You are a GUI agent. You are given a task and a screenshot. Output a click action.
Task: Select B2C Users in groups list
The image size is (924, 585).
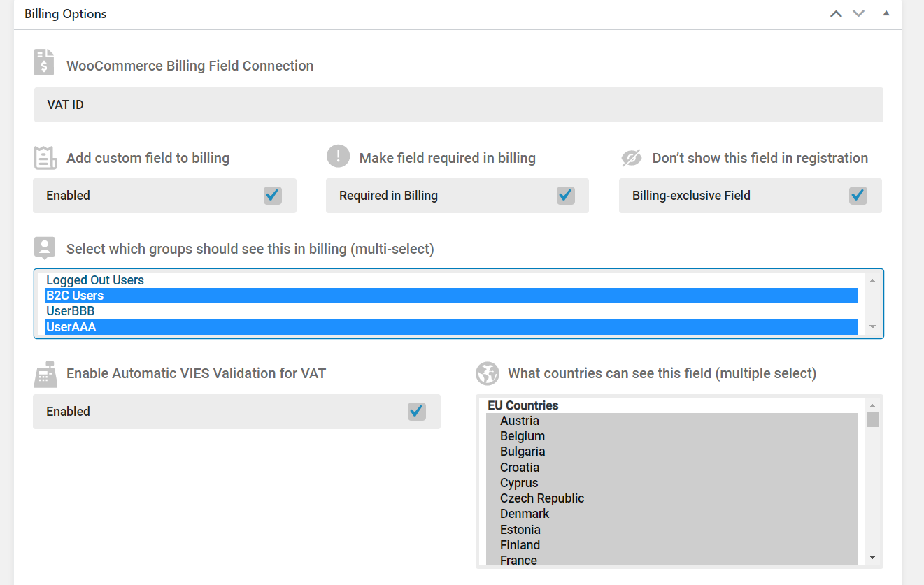click(451, 296)
